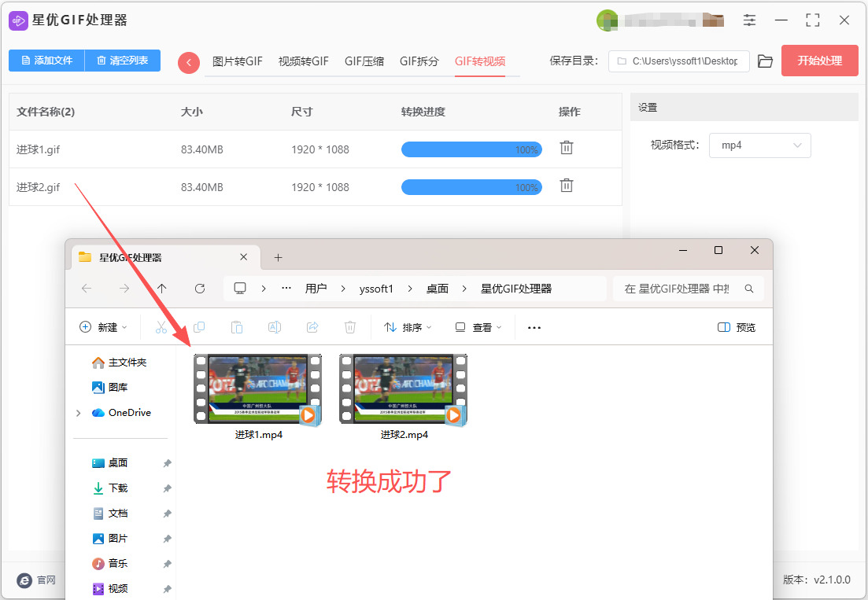
Task: Open 文档 in the quick access list
Action: [109, 513]
